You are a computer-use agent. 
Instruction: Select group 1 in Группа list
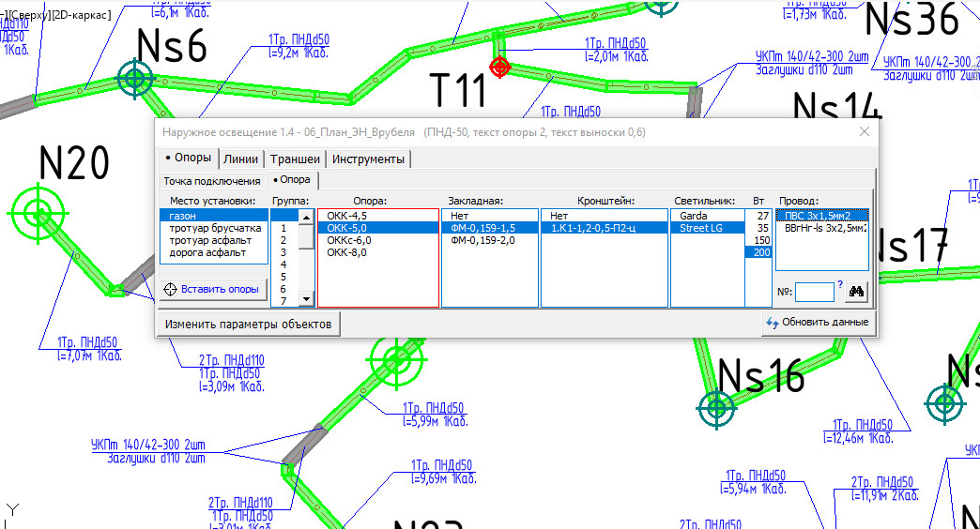pyautogui.click(x=285, y=228)
